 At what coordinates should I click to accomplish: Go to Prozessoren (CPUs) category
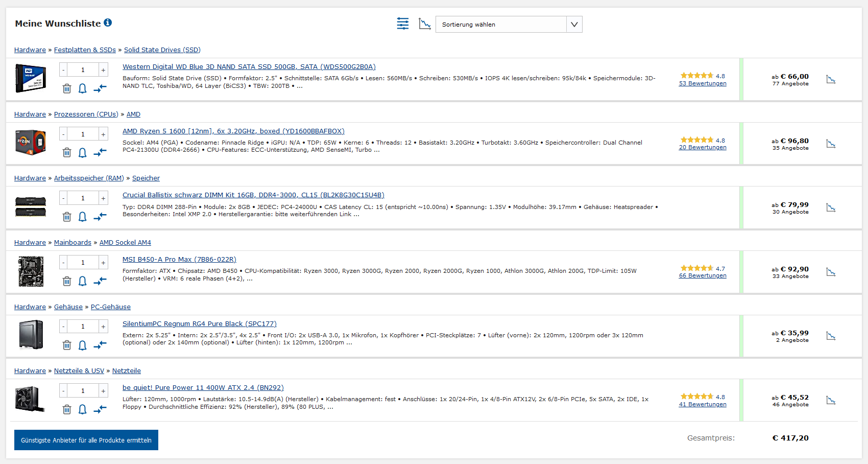[86, 114]
